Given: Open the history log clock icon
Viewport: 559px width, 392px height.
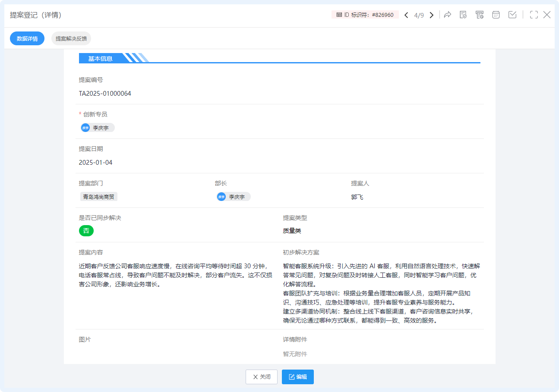Looking at the screenshot, I should pyautogui.click(x=480, y=15).
